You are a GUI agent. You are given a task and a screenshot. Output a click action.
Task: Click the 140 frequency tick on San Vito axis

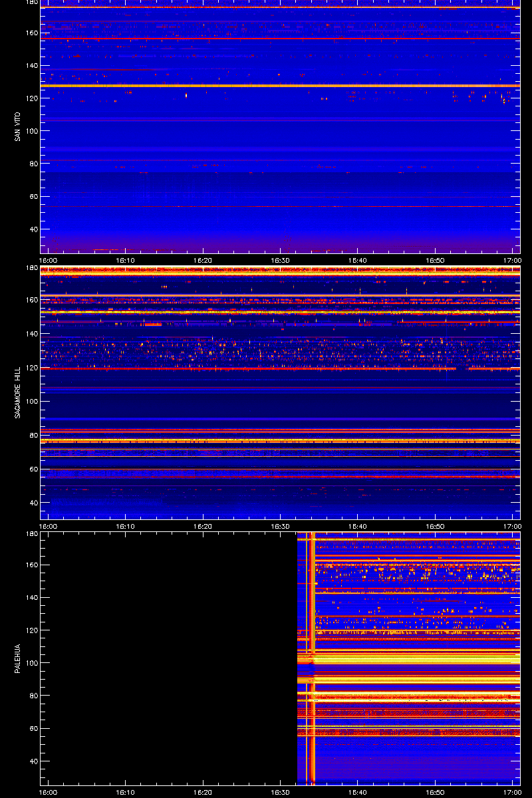pos(31,65)
